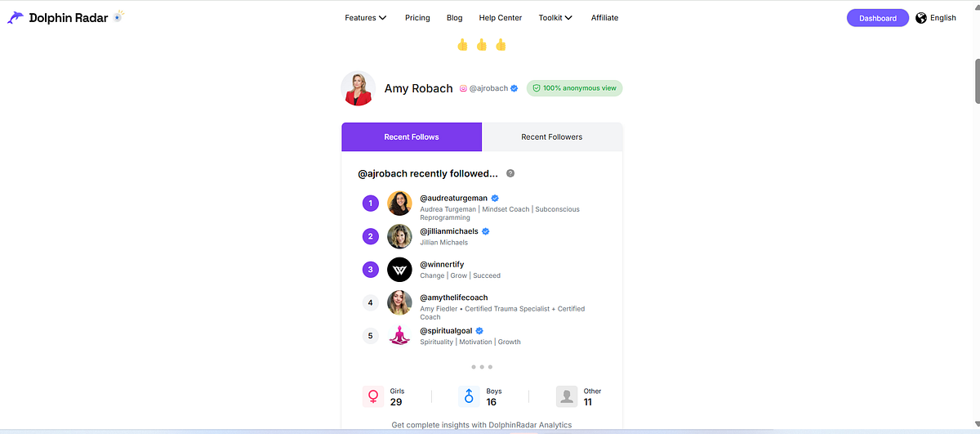Click the first thumbs up emoji
Screen dimensions: 980x434
coord(463,45)
